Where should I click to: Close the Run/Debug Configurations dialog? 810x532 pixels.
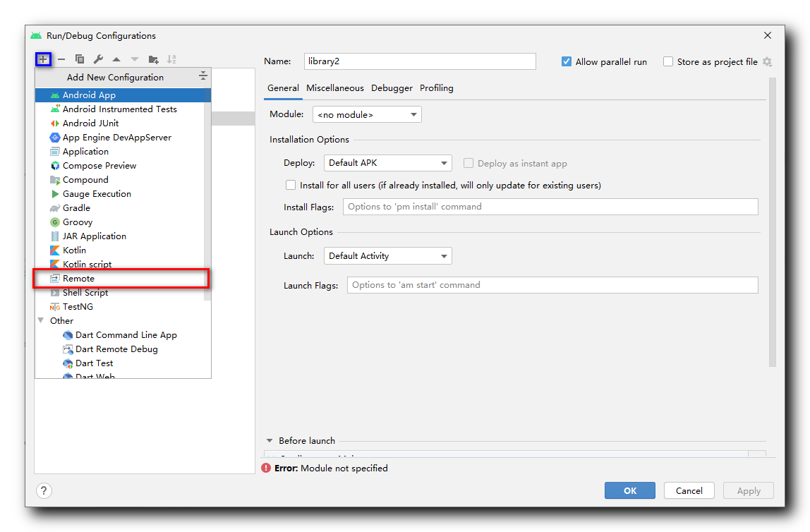[x=768, y=35]
